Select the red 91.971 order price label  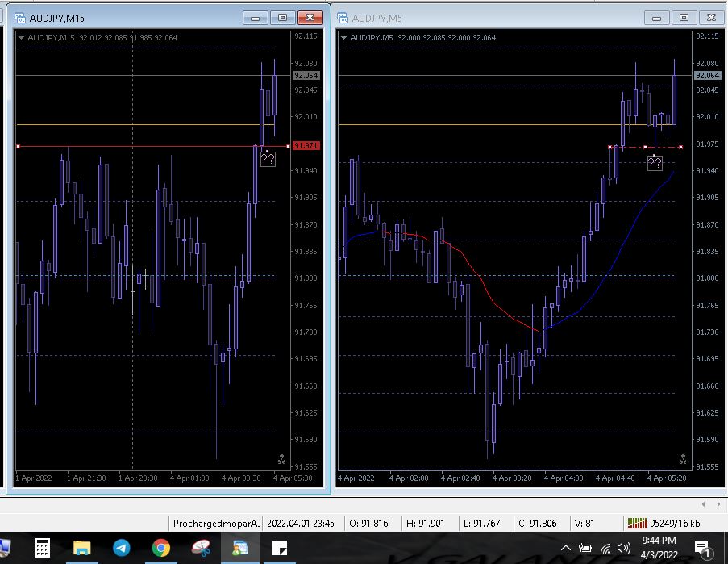pos(307,146)
